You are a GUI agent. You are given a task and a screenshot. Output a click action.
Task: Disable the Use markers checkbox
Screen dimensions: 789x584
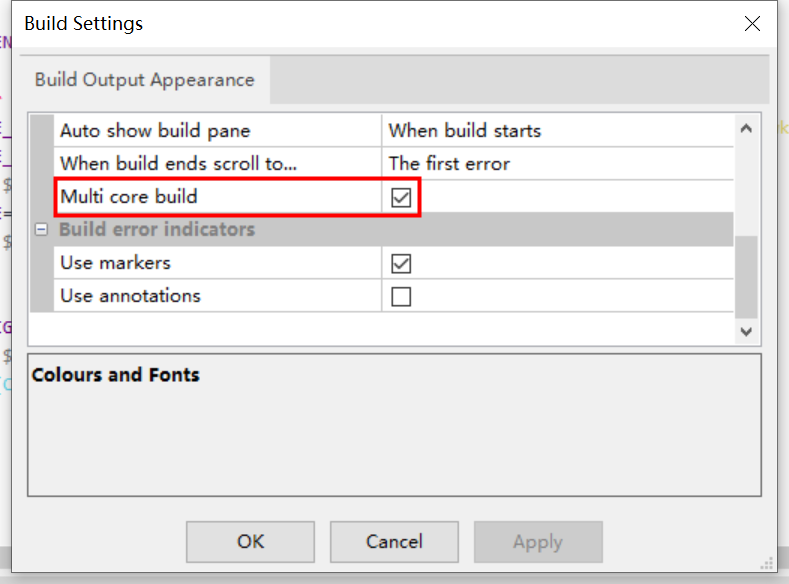(x=401, y=264)
